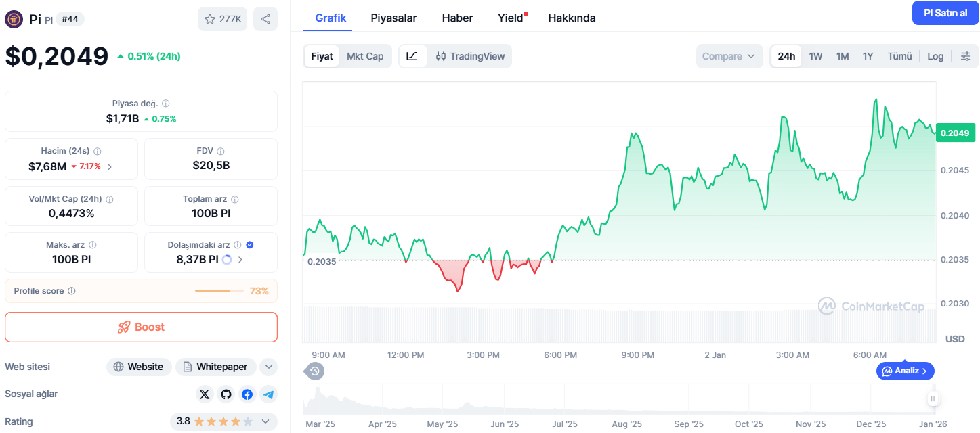Open the Yield tab
Viewport: 980px width, 433px height.
512,18
